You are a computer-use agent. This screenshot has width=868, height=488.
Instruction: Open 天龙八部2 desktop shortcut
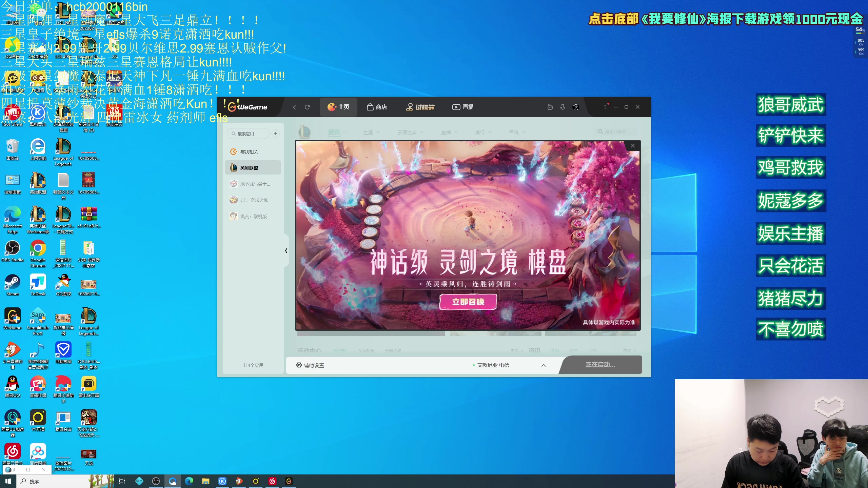89,424
